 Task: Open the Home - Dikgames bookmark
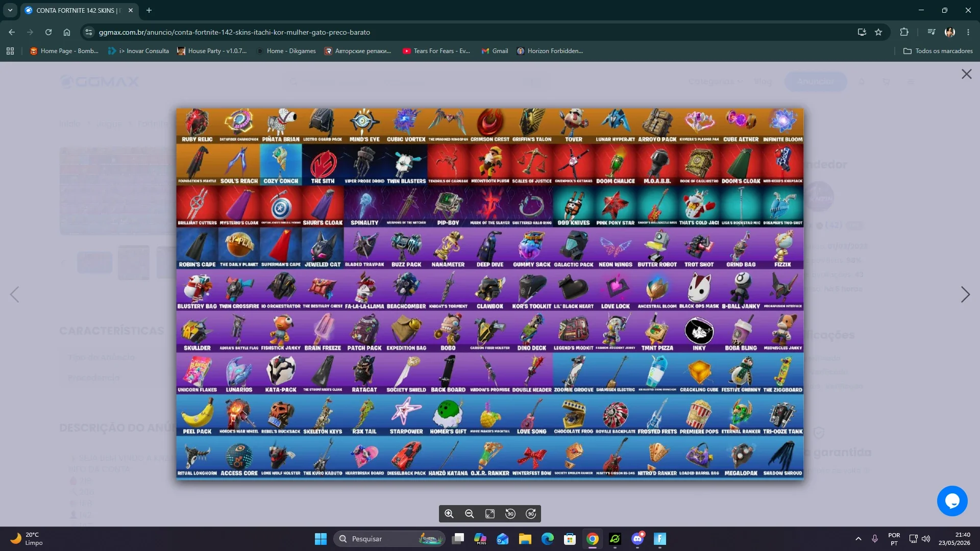point(286,51)
